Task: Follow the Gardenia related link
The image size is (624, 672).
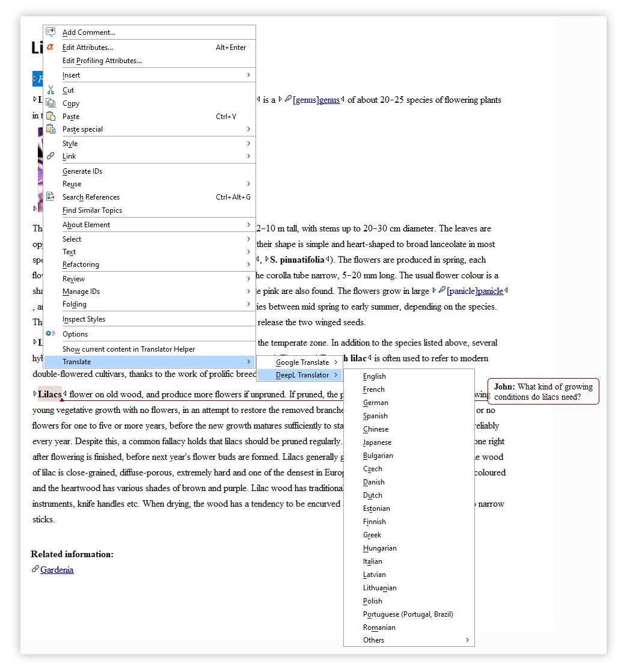Action: [57, 570]
